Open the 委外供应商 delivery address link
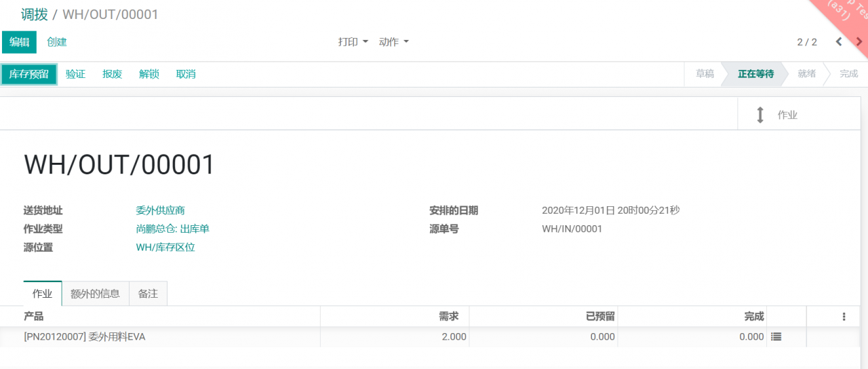The height and width of the screenshot is (369, 868). pyautogui.click(x=161, y=211)
